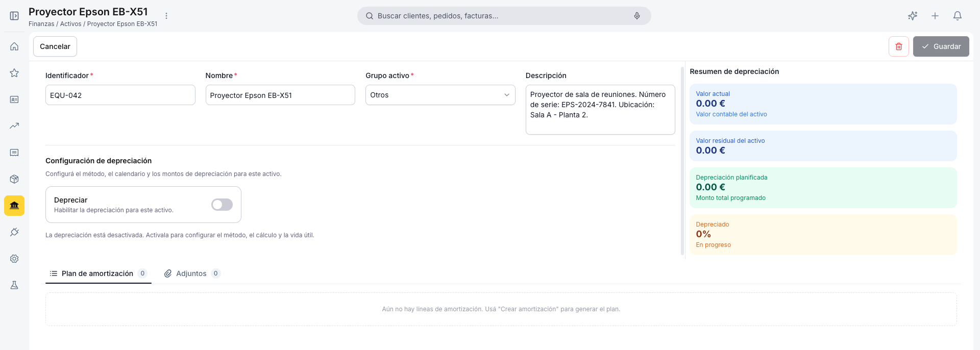The height and width of the screenshot is (350, 980).
Task: Switch to the Adjuntos tab
Action: (192, 273)
